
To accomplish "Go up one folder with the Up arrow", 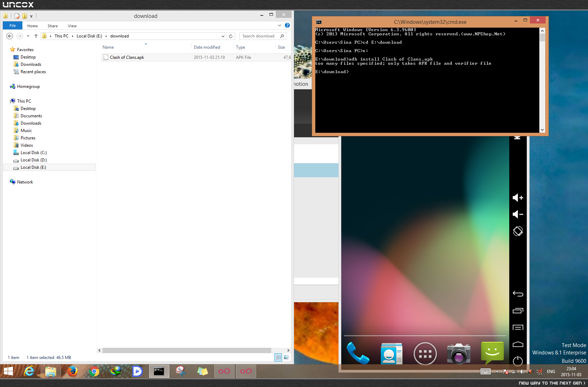I will tap(36, 36).
